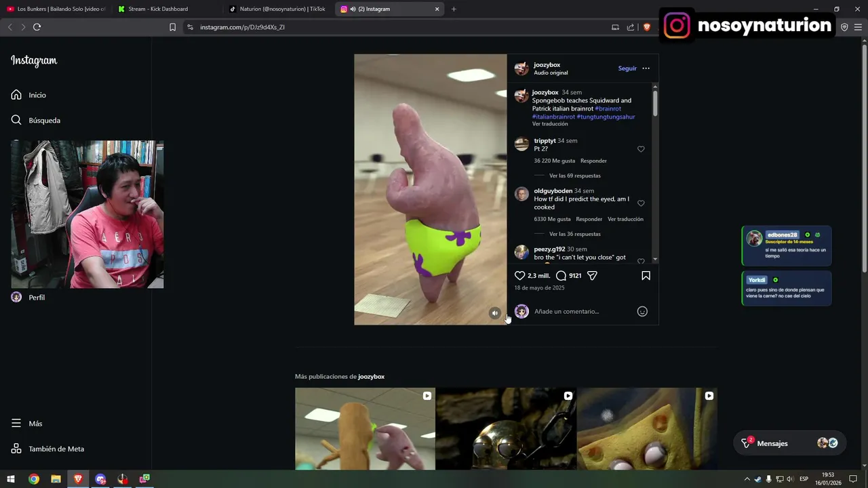868x488 pixels.
Task: Open the Búsqueda search option
Action: coord(36,120)
